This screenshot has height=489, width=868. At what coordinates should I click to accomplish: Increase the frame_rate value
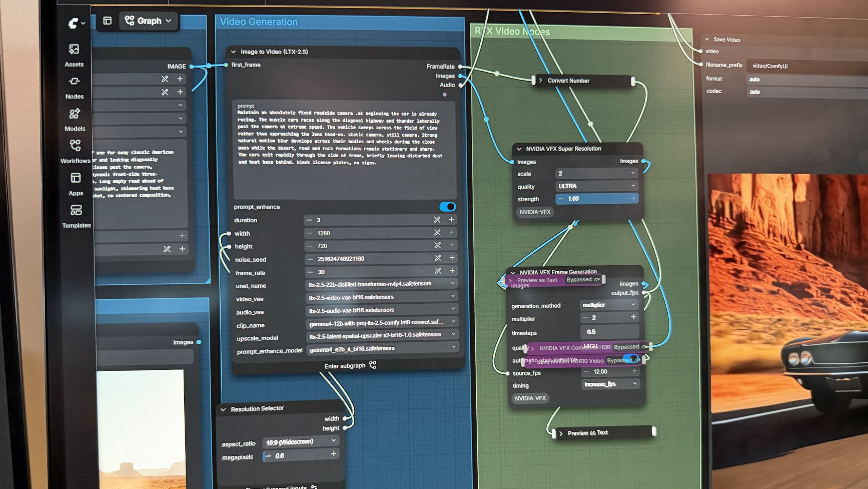pyautogui.click(x=452, y=270)
